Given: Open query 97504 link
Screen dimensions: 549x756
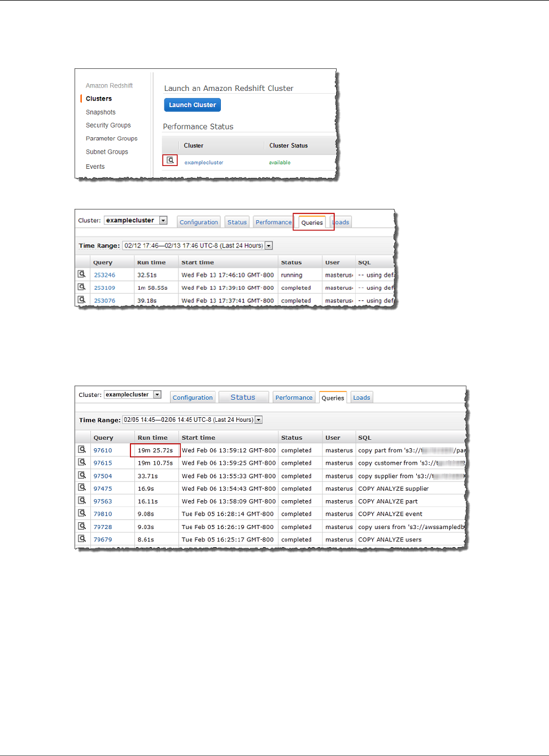Looking at the screenshot, I should pyautogui.click(x=103, y=476).
